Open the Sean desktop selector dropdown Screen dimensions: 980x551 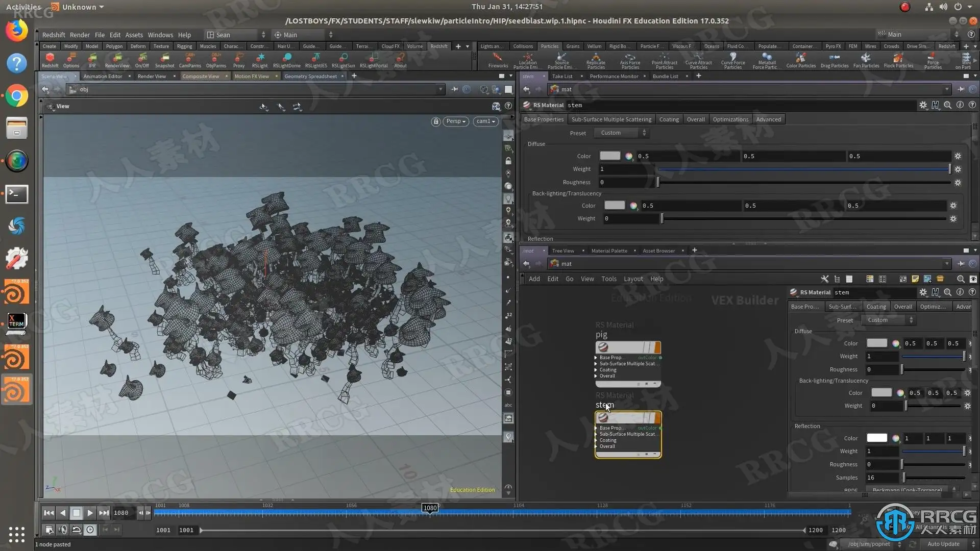click(x=236, y=35)
